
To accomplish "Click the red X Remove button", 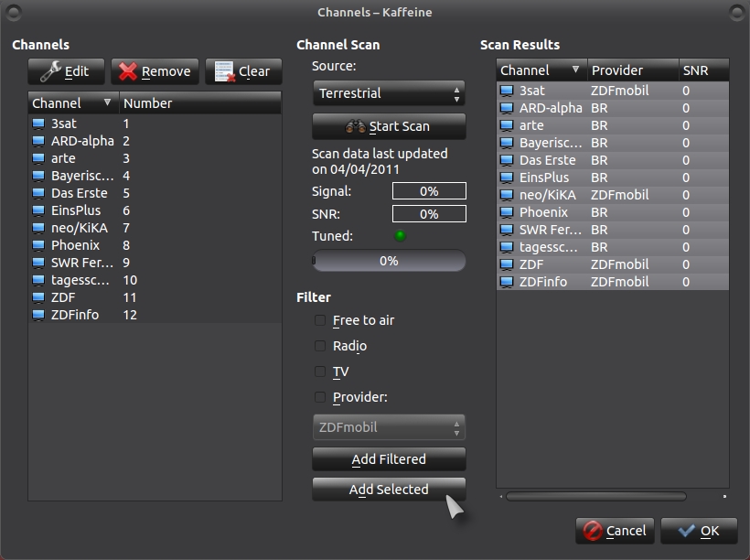I will coord(155,71).
